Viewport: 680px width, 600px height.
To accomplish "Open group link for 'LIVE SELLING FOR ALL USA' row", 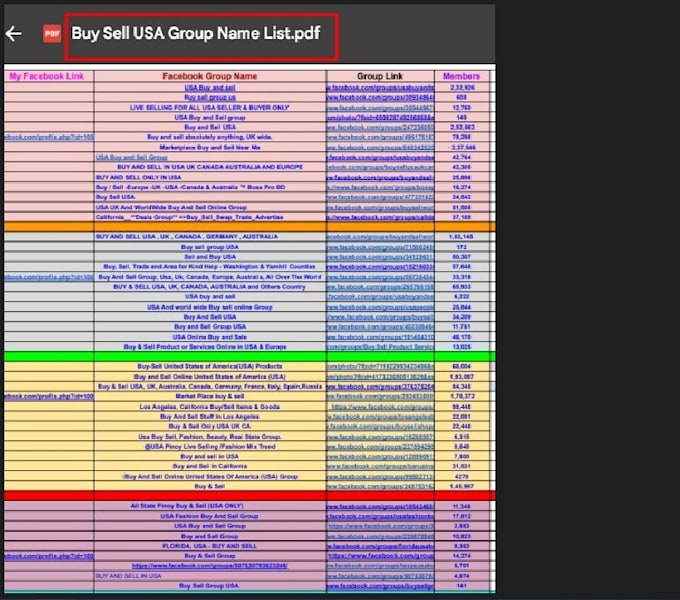I will (380, 108).
